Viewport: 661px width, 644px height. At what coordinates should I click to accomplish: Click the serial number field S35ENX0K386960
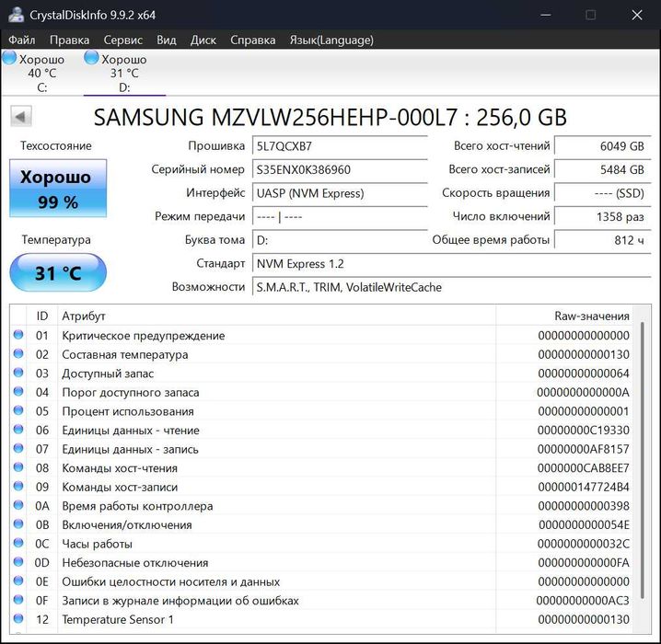tap(340, 169)
